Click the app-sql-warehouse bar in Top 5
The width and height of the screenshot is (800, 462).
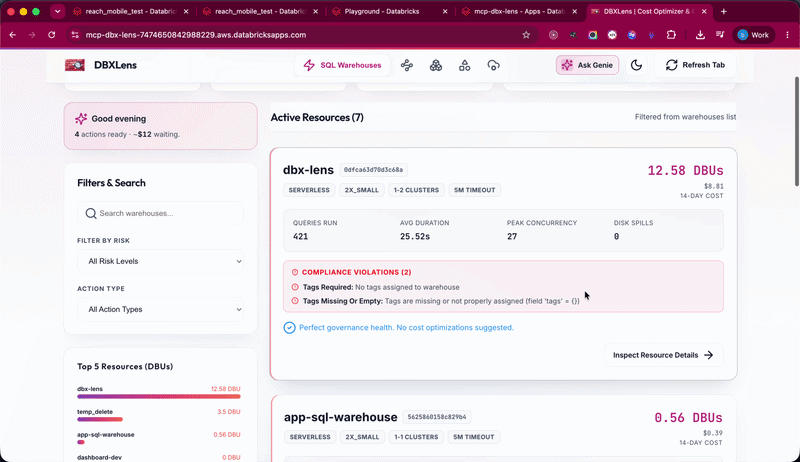[x=81, y=442]
